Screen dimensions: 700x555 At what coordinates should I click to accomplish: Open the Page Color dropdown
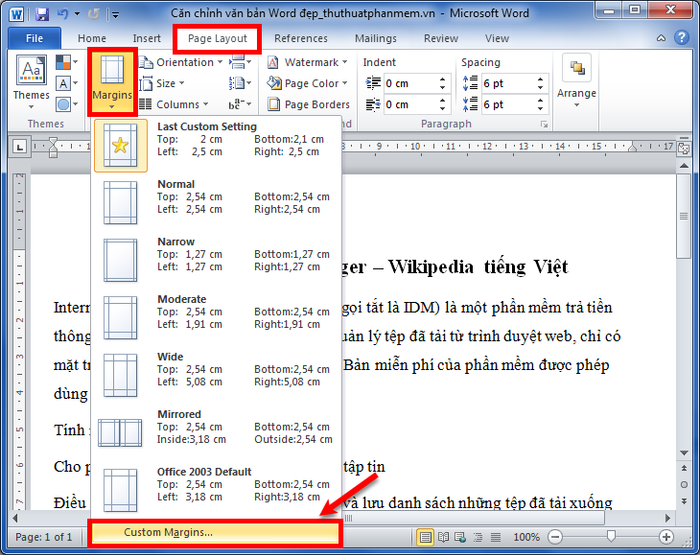coord(308,83)
